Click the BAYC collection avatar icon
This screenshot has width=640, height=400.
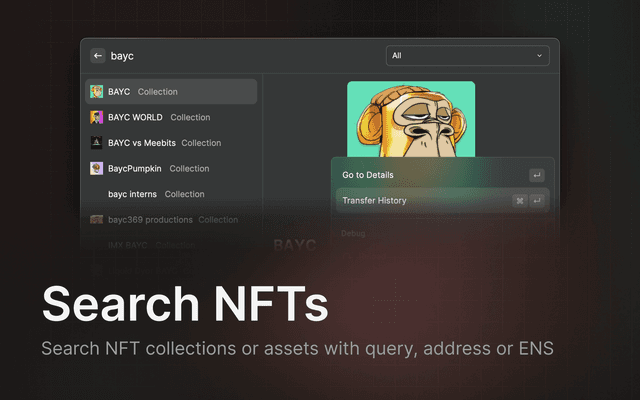pyautogui.click(x=96, y=92)
